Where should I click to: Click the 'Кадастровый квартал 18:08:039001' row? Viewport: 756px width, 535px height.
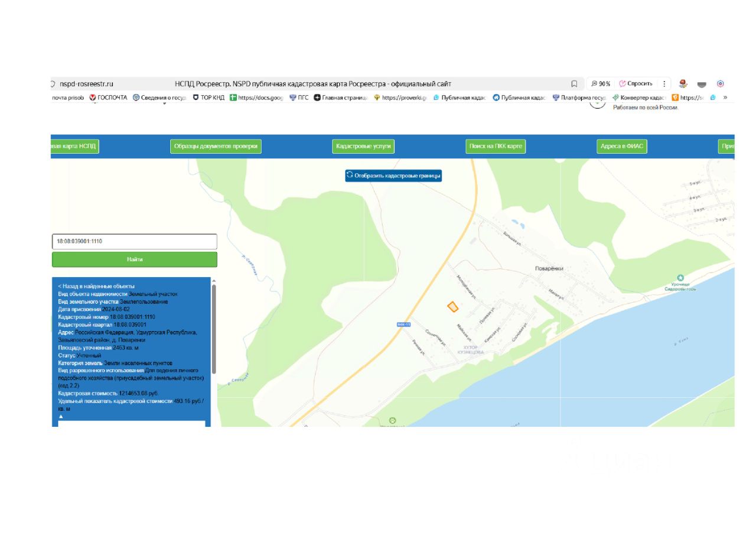point(102,325)
